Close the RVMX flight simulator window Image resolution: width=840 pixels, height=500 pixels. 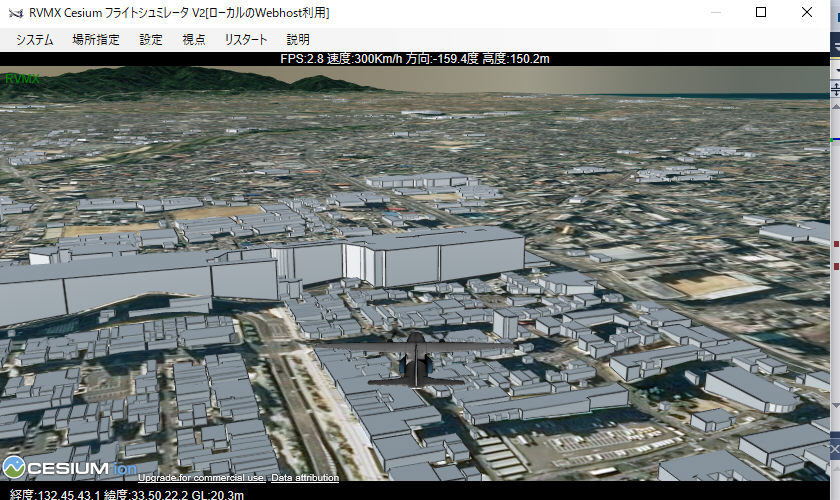click(x=807, y=13)
